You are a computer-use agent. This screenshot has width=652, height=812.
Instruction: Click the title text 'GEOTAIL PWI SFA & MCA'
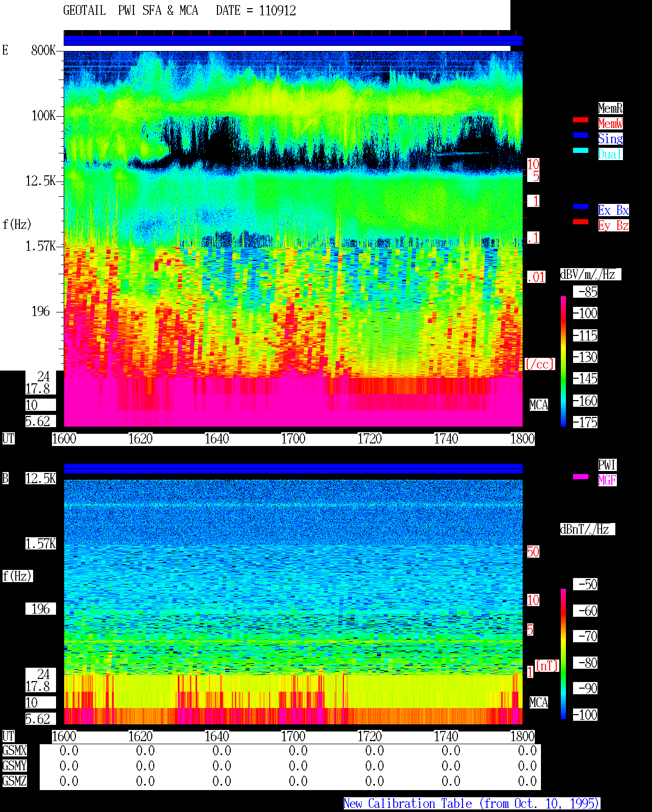coord(130,11)
